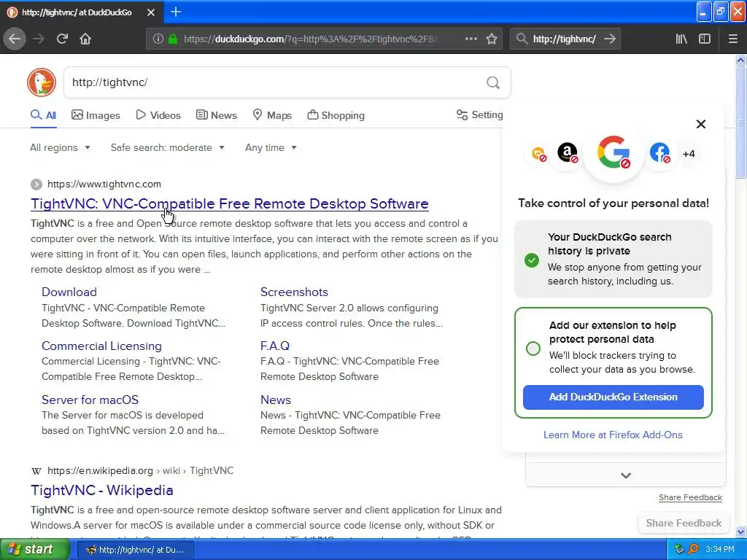The image size is (747, 560).
Task: Click the en.wikipedia.org URL breadcrumb
Action: tap(141, 471)
